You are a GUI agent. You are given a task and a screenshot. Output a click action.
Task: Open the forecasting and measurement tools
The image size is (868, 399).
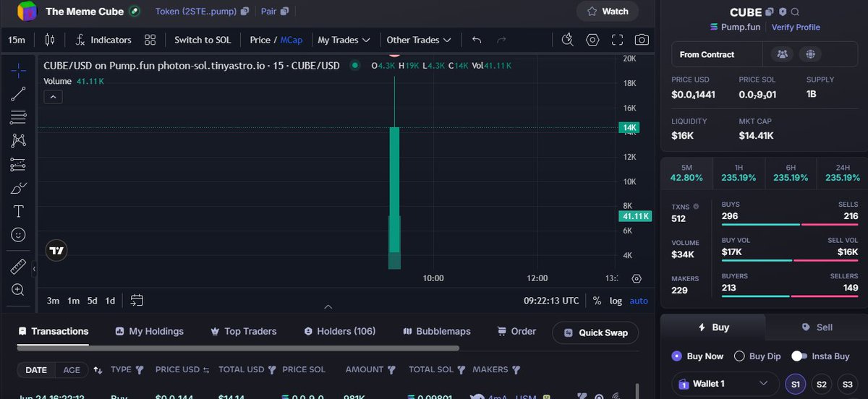coord(19,164)
